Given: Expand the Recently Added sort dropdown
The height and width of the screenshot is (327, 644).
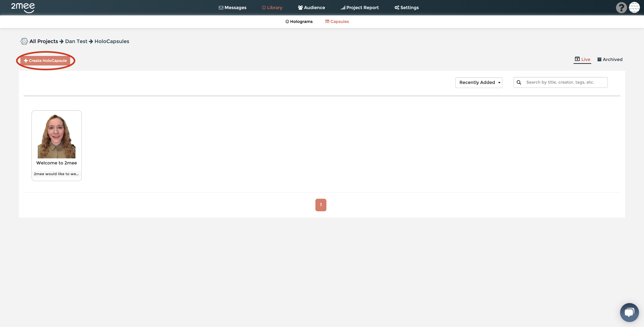Looking at the screenshot, I should point(479,83).
